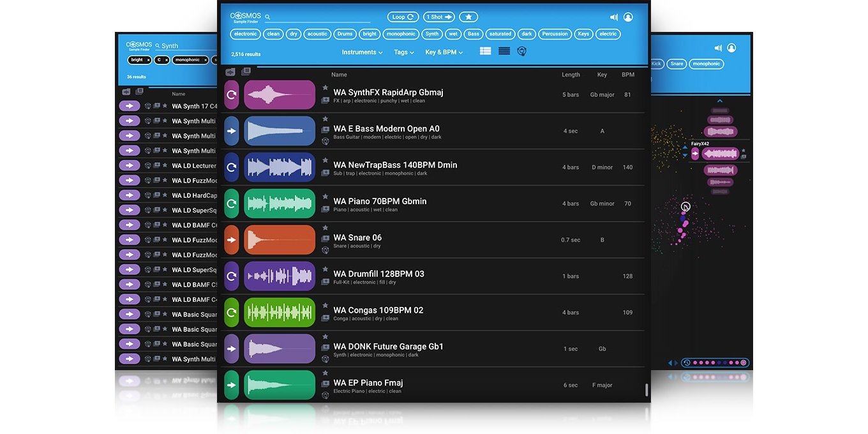Toggle the favorites star filter
Screen dimensions: 868x434
468,17
